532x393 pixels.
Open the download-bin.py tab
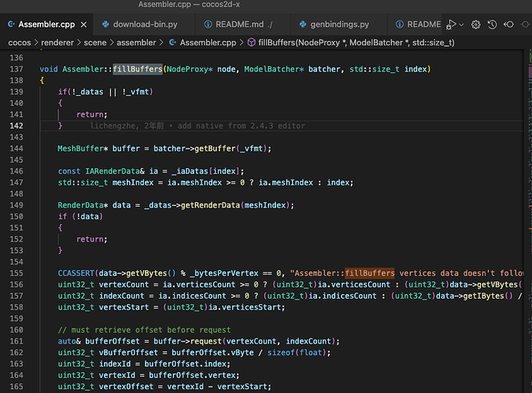pyautogui.click(x=145, y=24)
